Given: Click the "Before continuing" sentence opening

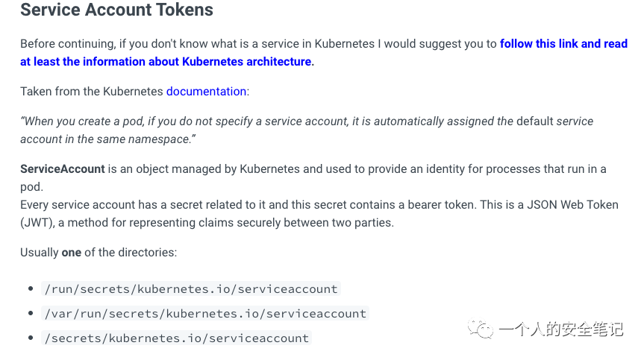Looking at the screenshot, I should [x=67, y=44].
